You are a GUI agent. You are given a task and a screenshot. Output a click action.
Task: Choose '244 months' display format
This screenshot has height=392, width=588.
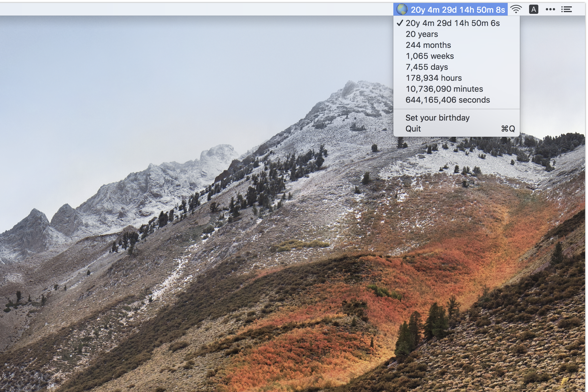pos(428,45)
